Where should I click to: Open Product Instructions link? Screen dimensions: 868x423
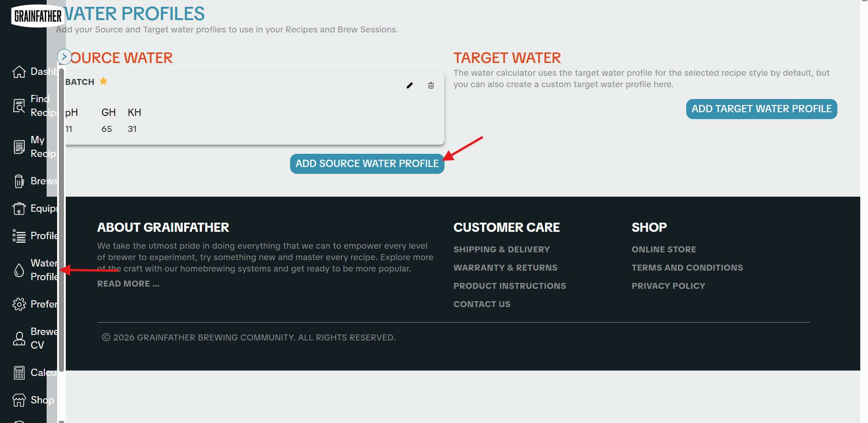(509, 286)
